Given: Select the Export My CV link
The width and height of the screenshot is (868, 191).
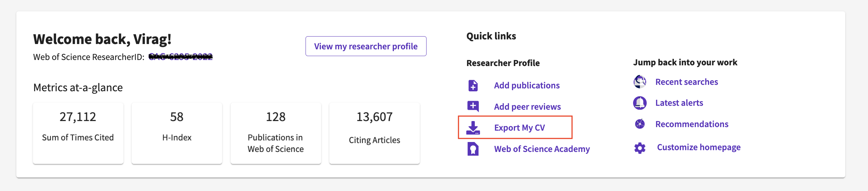Looking at the screenshot, I should [520, 128].
